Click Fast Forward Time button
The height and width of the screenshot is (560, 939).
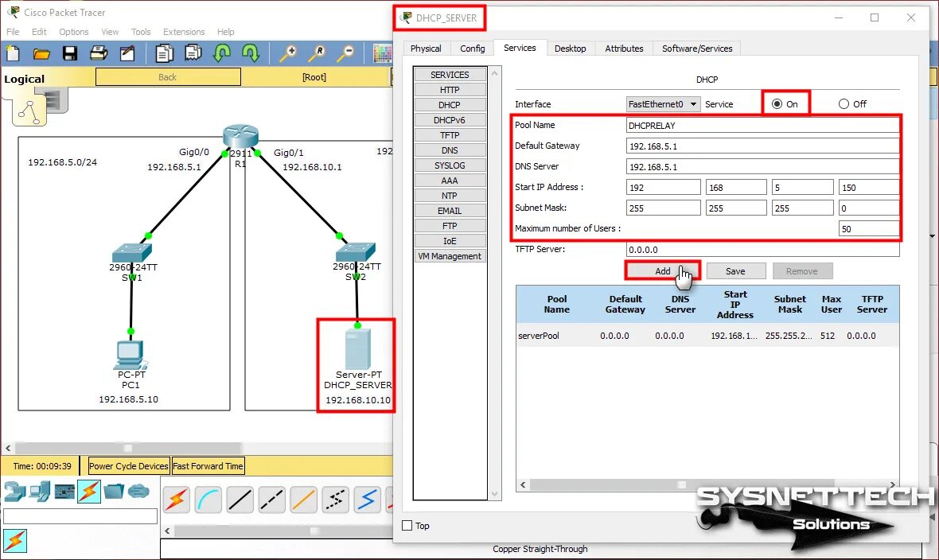[208, 466]
